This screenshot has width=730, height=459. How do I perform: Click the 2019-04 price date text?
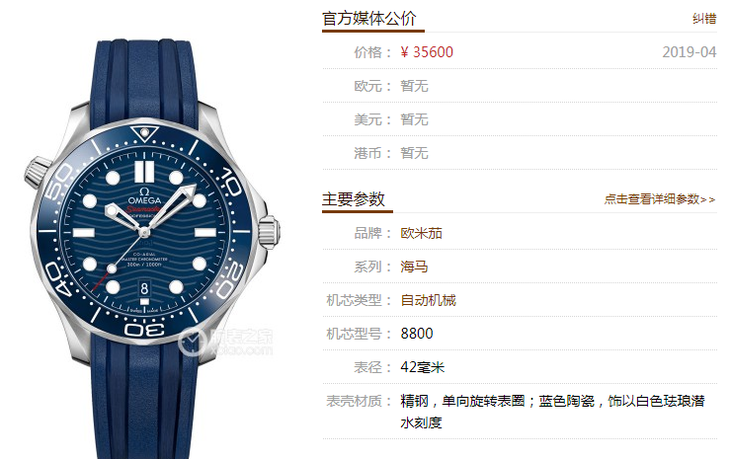[x=689, y=52]
